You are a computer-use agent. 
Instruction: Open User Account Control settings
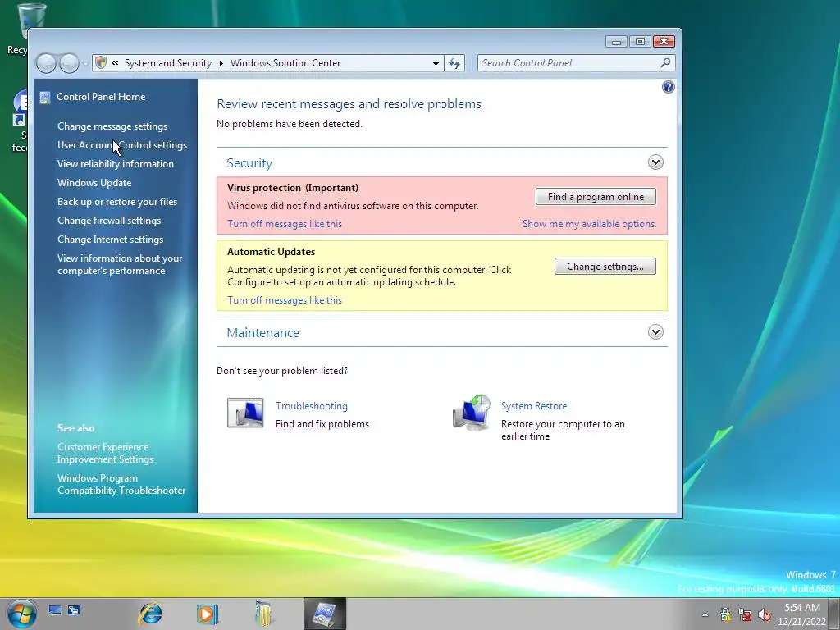pos(122,145)
